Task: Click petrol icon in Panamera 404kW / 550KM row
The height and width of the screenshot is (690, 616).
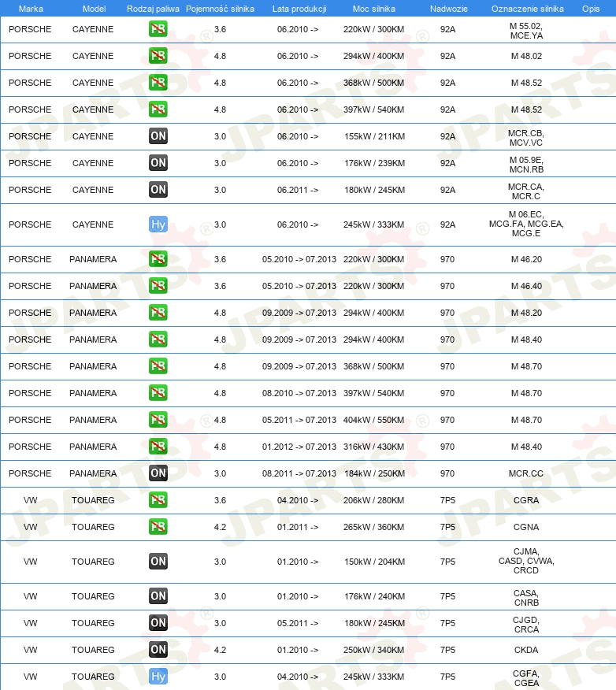Action: (x=158, y=420)
